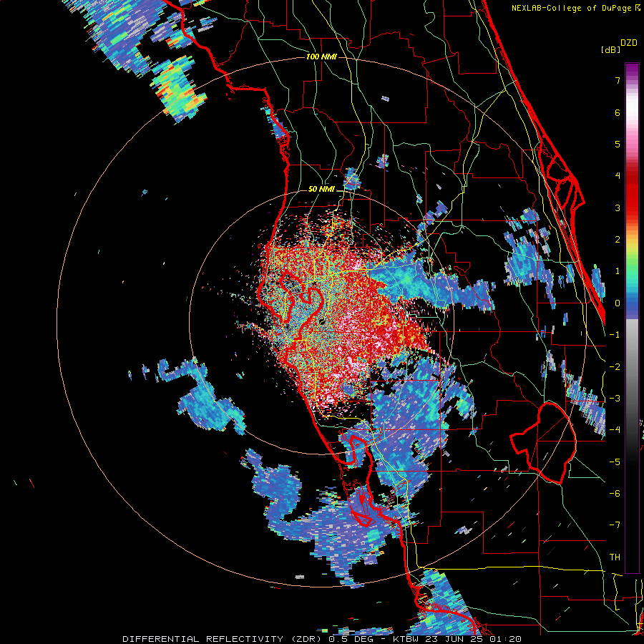
Task: Click the 2 tick on the color scale
Action: pos(618,240)
